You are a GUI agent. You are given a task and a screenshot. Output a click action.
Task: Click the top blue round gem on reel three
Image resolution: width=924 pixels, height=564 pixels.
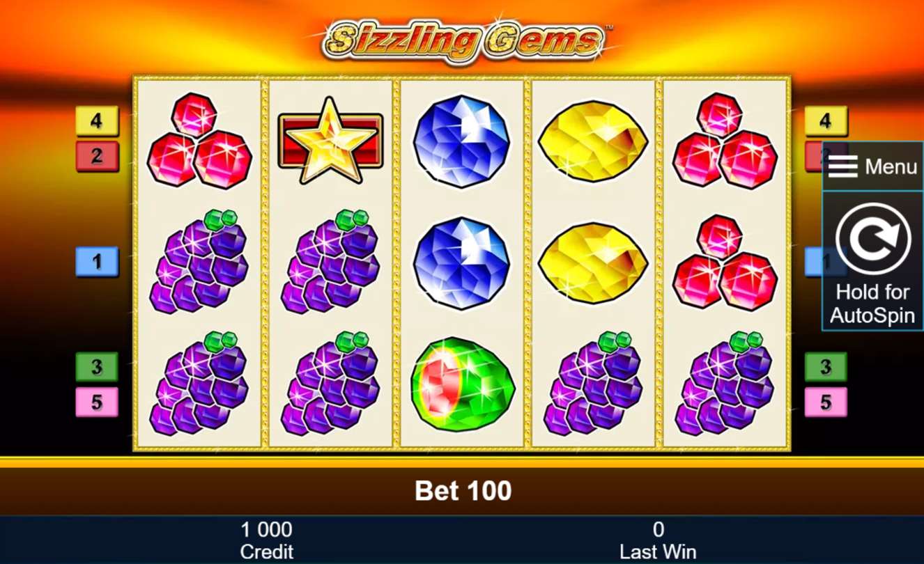[x=461, y=141]
